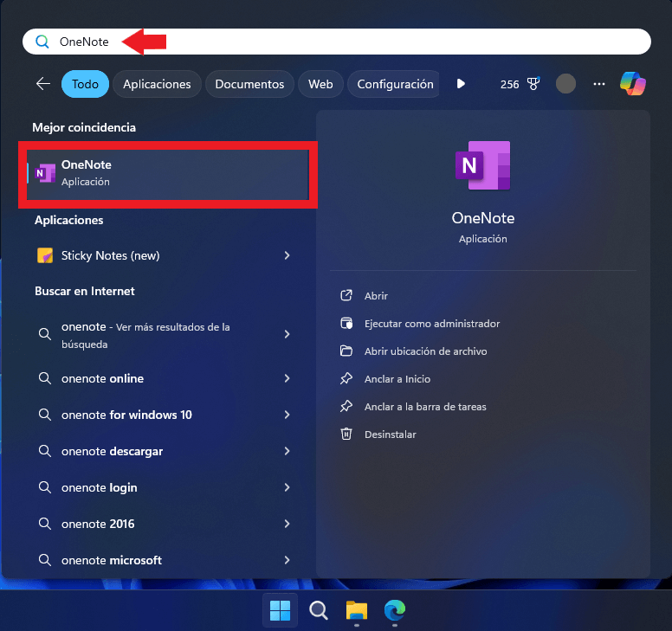Click search icon beside 'onenote 2016'

coord(45,524)
